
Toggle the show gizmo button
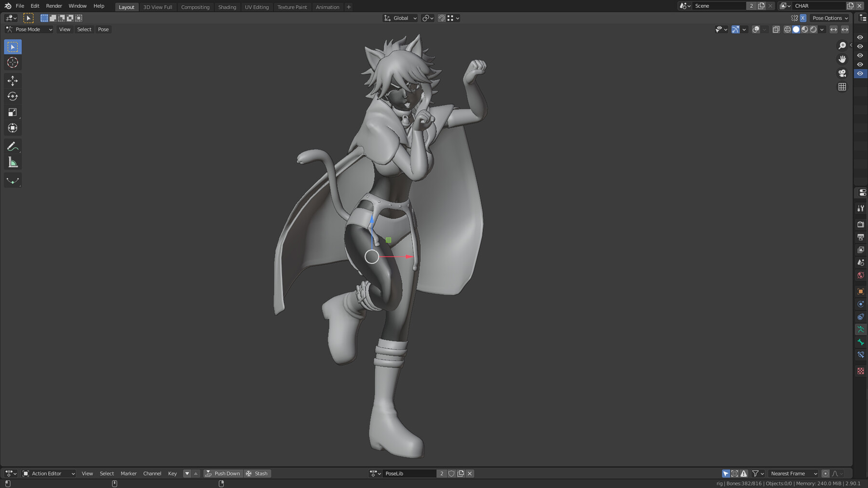[735, 29]
